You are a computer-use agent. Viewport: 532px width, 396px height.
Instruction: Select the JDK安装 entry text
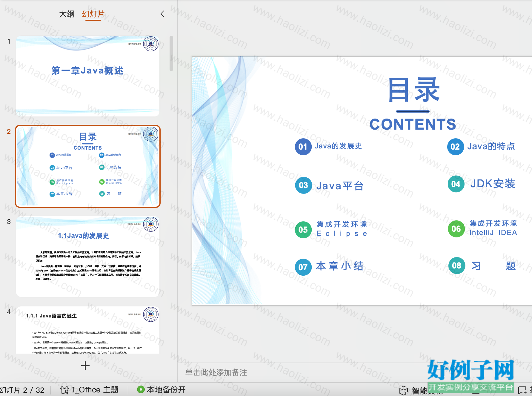point(493,184)
